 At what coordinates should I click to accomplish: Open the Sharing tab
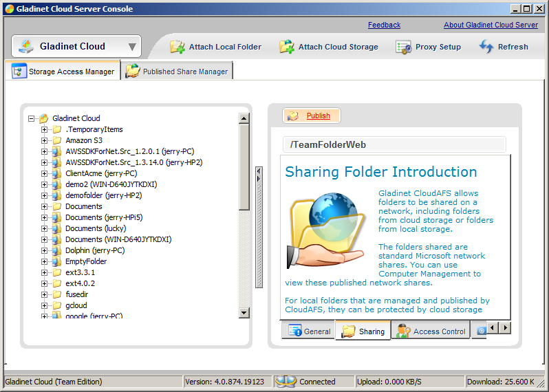[363, 331]
